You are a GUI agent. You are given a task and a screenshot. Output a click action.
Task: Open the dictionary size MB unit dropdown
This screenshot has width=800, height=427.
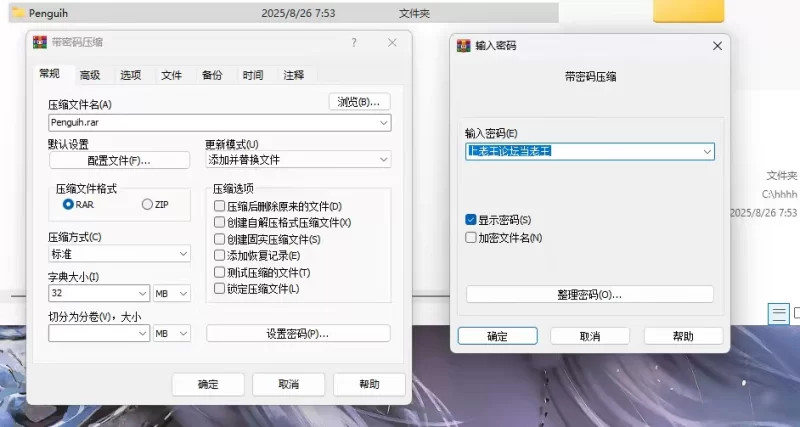[x=183, y=293]
